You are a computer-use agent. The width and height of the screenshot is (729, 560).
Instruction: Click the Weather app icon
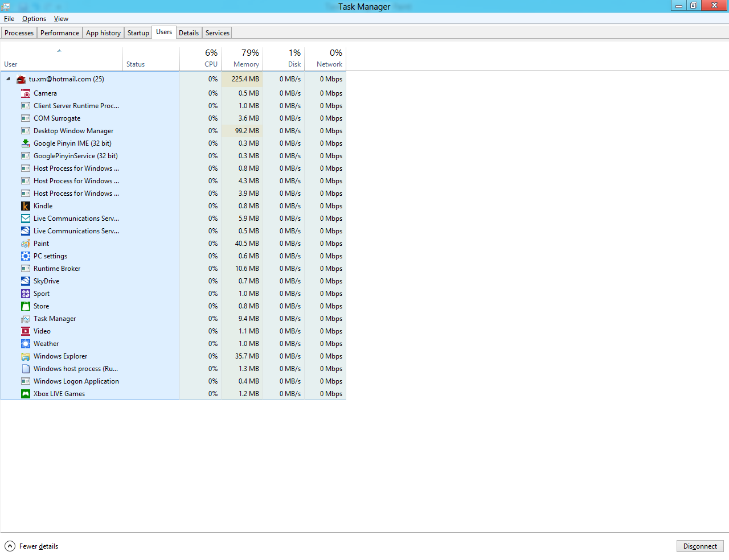click(26, 344)
